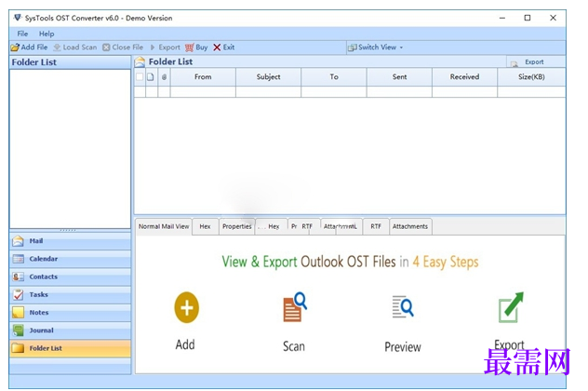Maximize the OST Converter window
Screen dimensions: 588x391
point(528,18)
